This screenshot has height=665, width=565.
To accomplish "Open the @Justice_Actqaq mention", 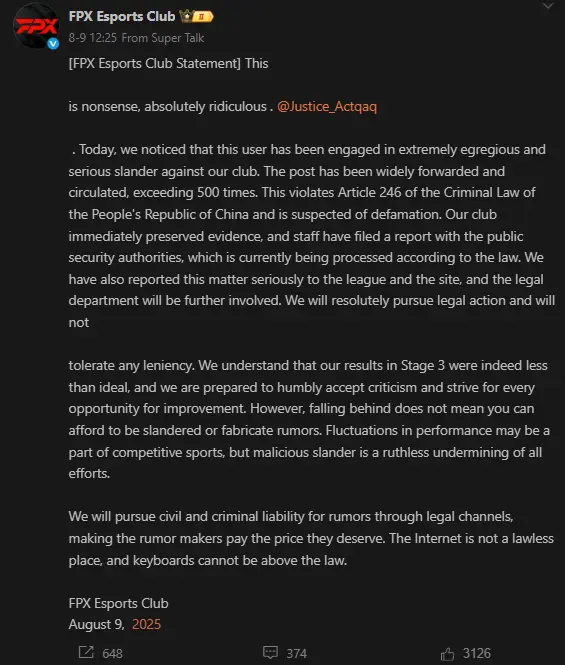I will (327, 106).
